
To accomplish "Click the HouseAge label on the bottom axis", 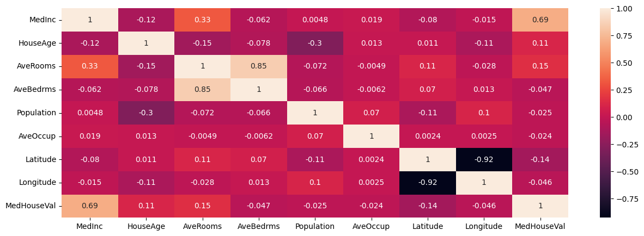I will point(146,226).
